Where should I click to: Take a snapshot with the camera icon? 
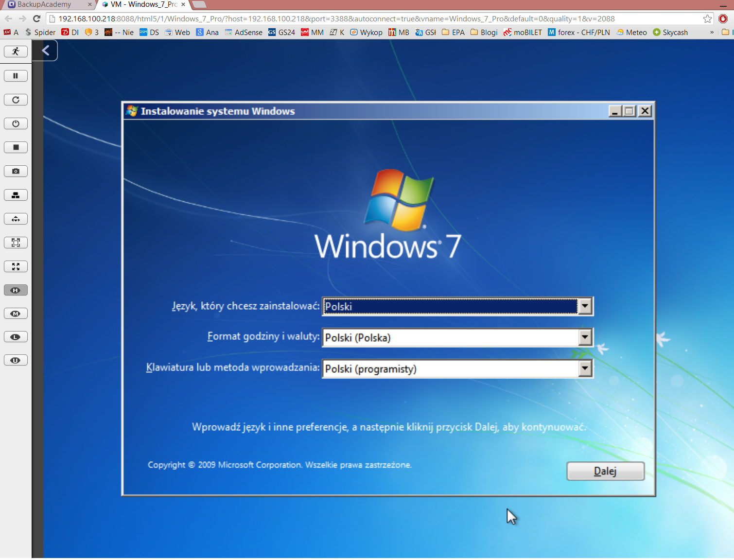16,171
